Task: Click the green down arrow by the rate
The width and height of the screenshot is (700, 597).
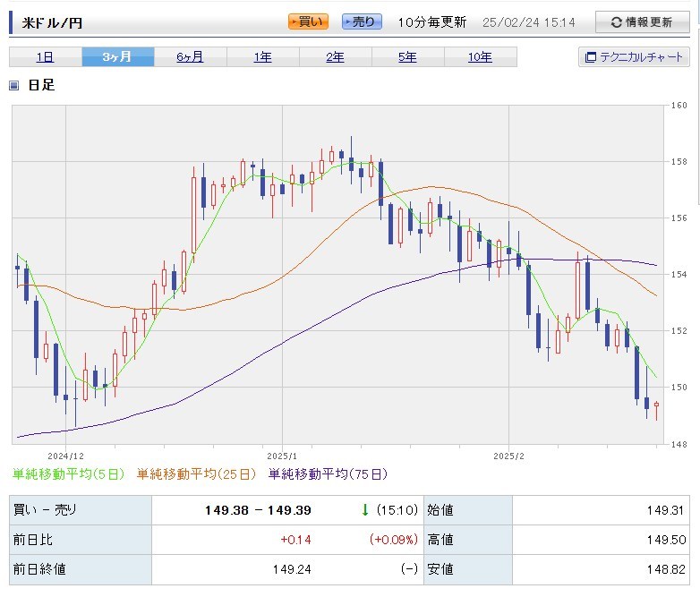Action: (365, 510)
